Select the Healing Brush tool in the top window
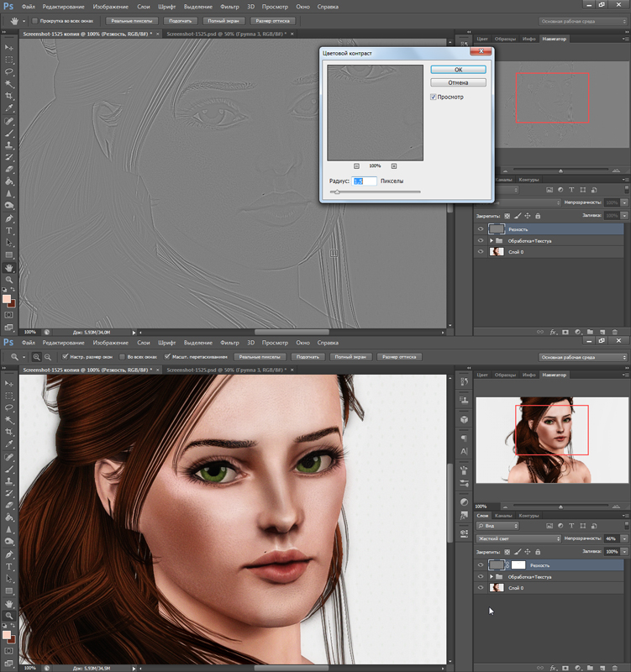Image resolution: width=631 pixels, height=672 pixels. [9, 121]
